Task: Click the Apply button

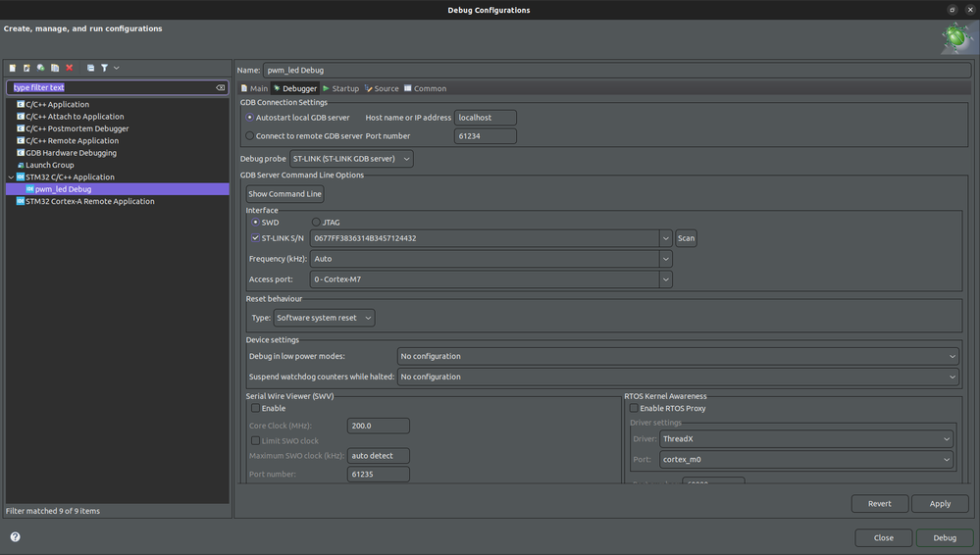Action: coord(940,504)
